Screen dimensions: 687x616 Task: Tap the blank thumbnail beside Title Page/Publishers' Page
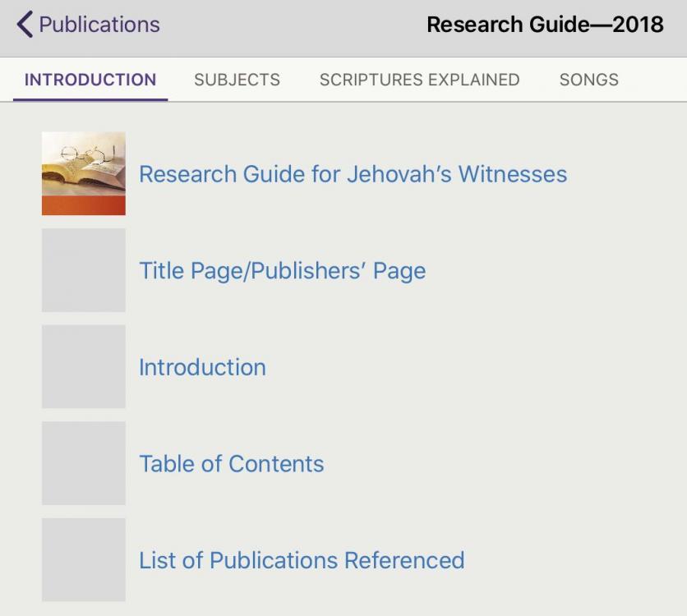point(84,270)
